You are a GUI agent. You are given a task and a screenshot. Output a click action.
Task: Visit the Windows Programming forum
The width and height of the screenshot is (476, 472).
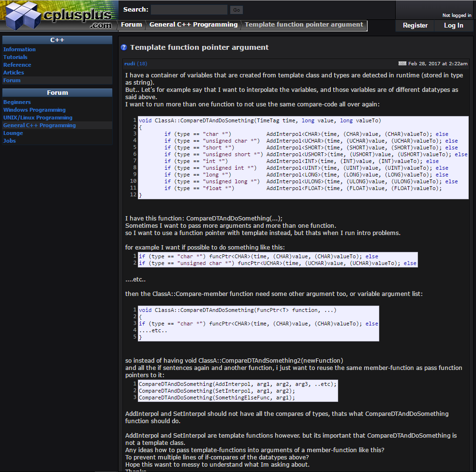click(34, 110)
